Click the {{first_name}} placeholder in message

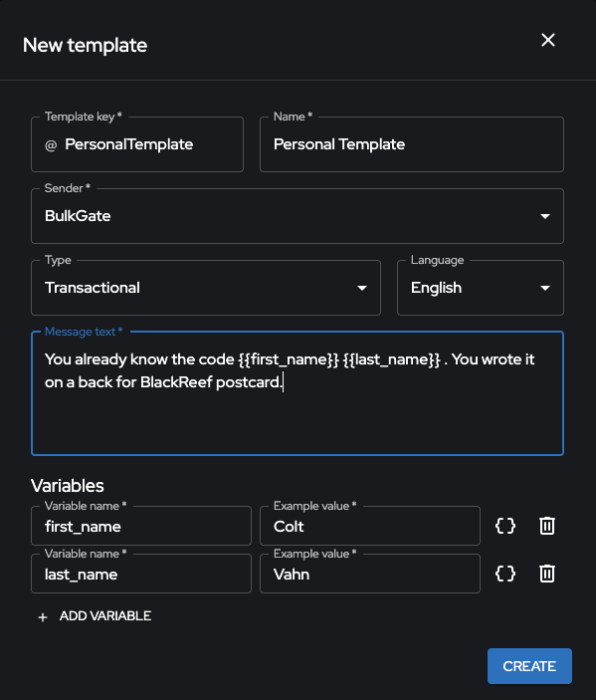click(289, 359)
